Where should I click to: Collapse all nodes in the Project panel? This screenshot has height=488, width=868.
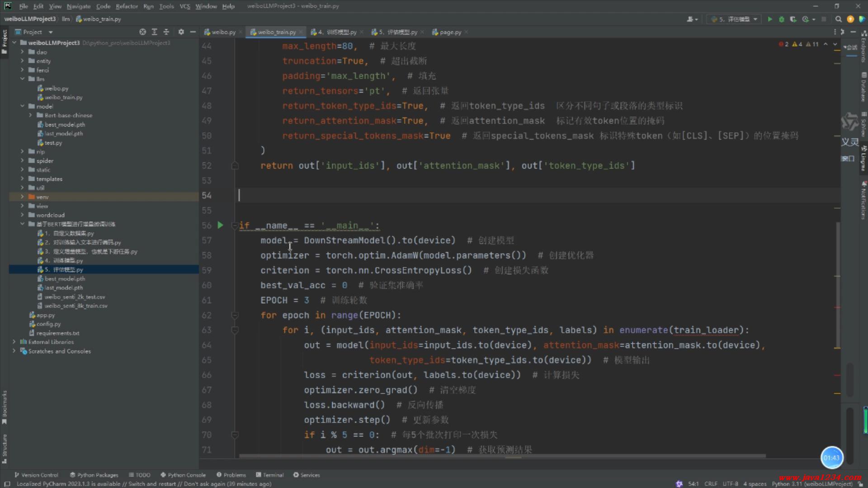click(166, 32)
